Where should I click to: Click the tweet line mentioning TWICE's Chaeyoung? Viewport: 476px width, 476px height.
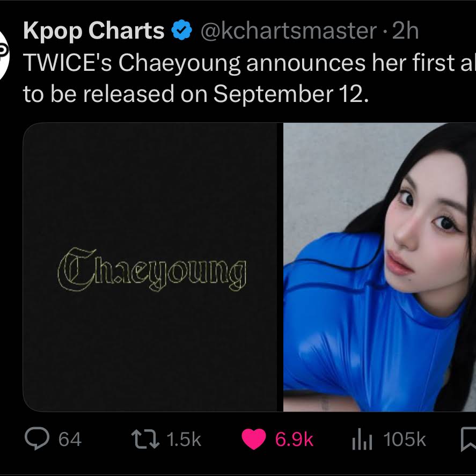click(x=249, y=63)
